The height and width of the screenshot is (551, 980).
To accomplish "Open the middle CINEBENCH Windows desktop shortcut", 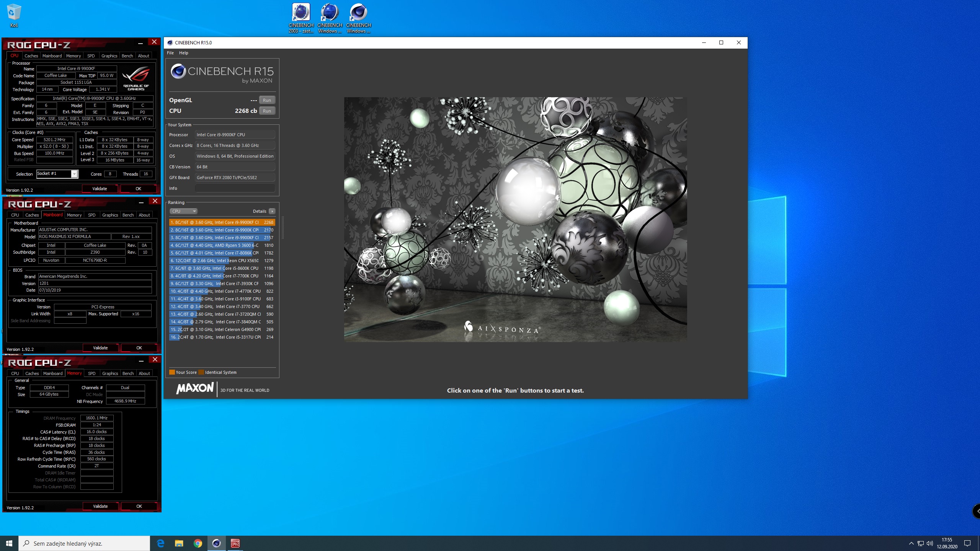I will point(330,18).
